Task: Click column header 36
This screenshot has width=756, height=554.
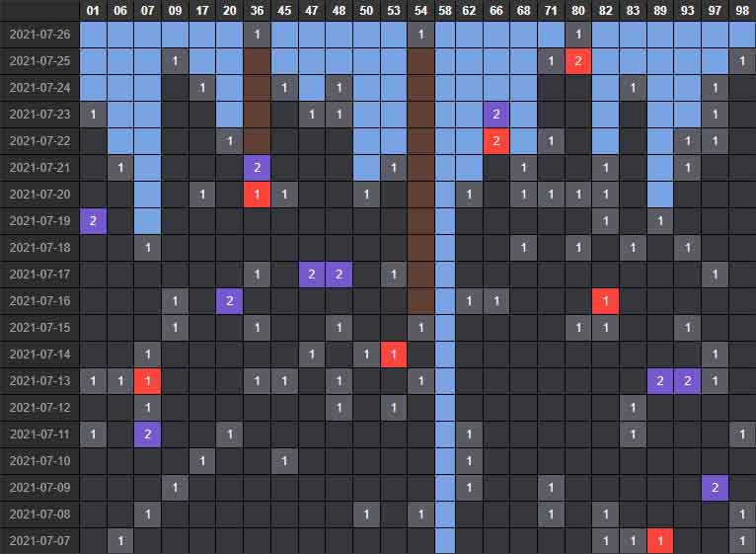Action: 257,10
